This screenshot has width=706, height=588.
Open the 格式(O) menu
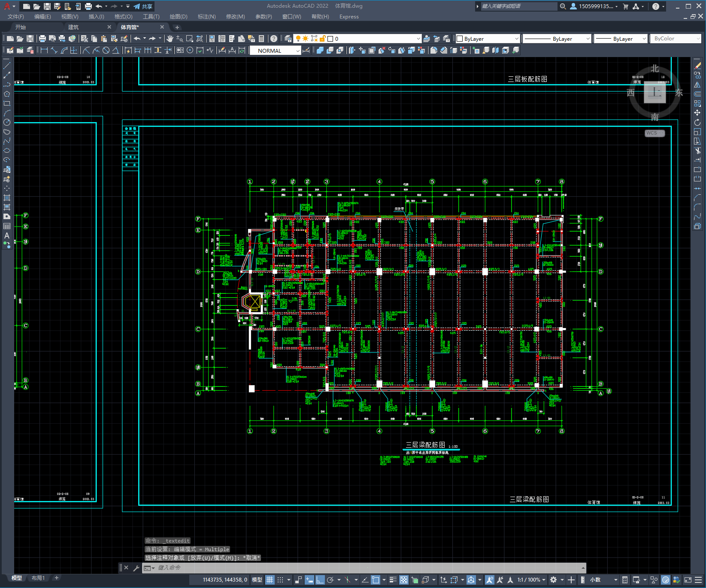click(x=123, y=17)
